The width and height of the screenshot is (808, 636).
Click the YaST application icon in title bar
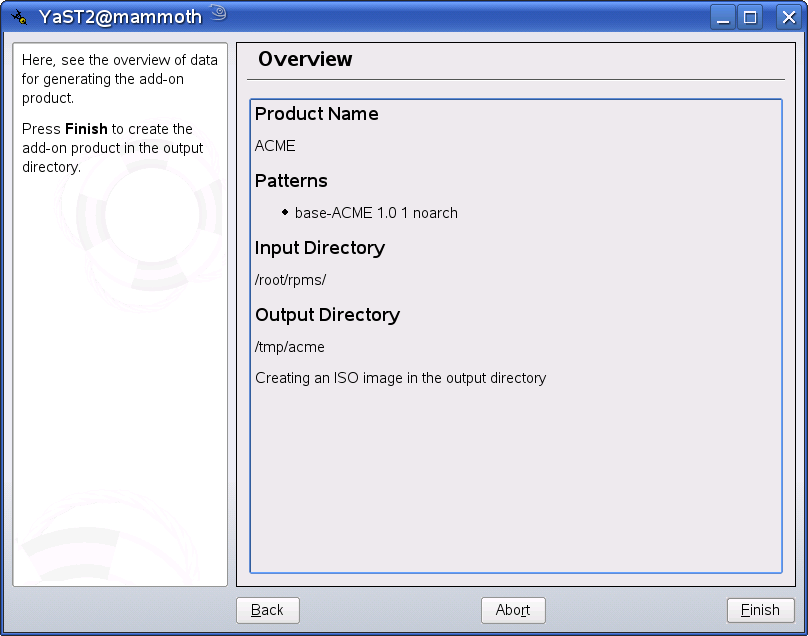coord(18,17)
